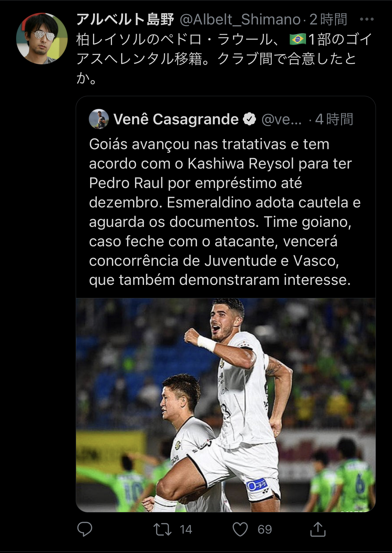Click the アルベルト島野 display name
Screen dimensions: 392x553
125,19
